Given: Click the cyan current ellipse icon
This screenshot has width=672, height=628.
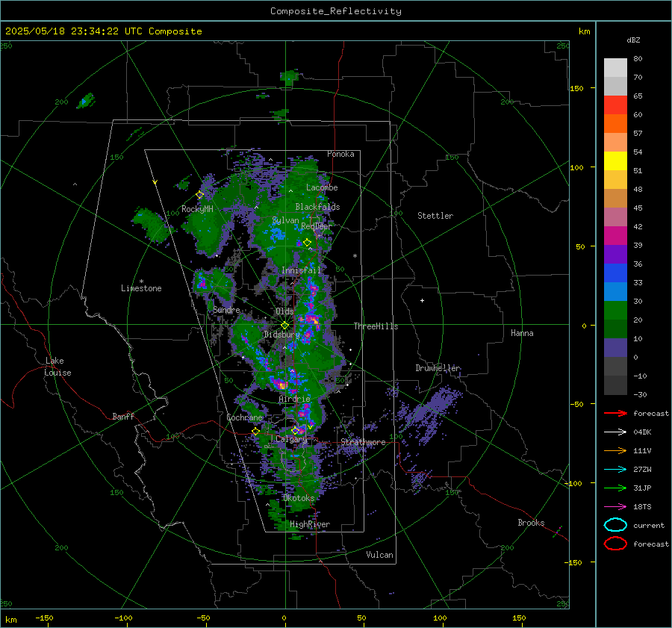Looking at the screenshot, I should pyautogui.click(x=615, y=525).
